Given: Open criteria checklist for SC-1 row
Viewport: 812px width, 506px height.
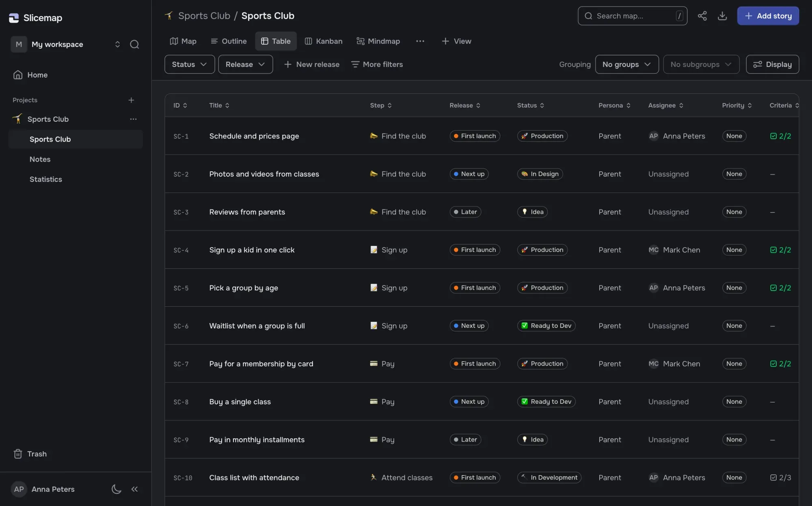Looking at the screenshot, I should tap(780, 136).
